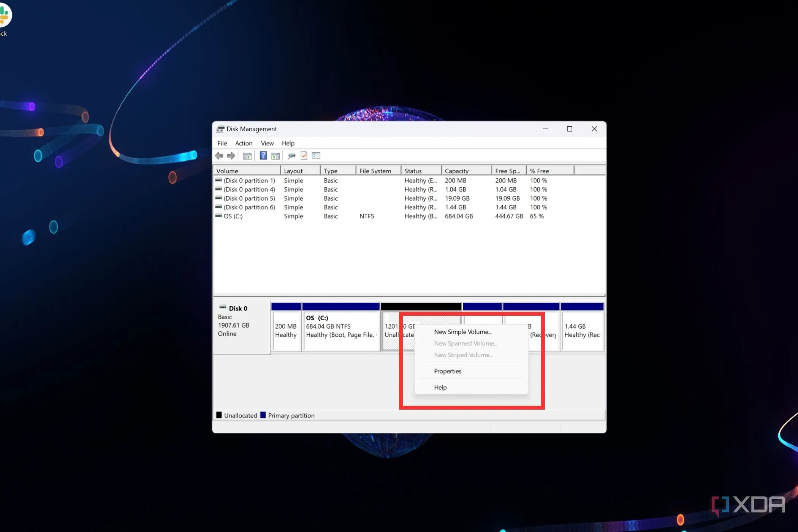Click the Back navigation arrow
Image resolution: width=798 pixels, height=532 pixels.
[218, 155]
